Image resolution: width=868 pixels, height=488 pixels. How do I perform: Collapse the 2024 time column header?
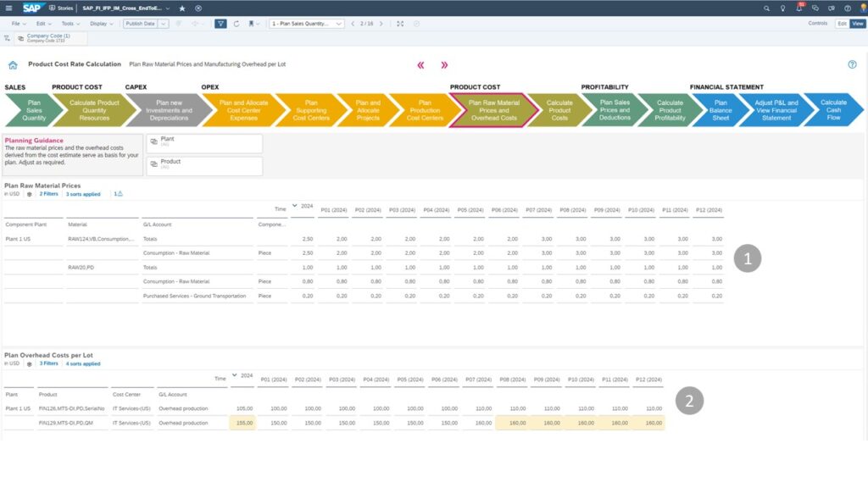(x=294, y=205)
